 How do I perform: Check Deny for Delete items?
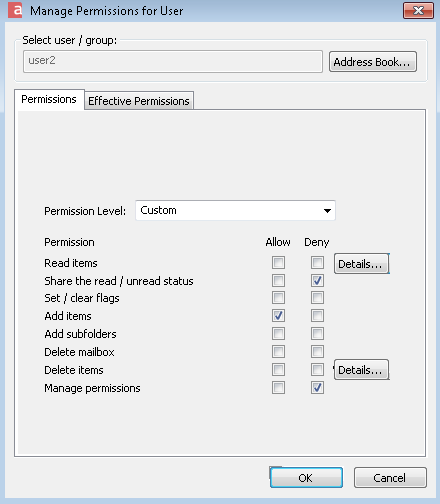coord(317,369)
